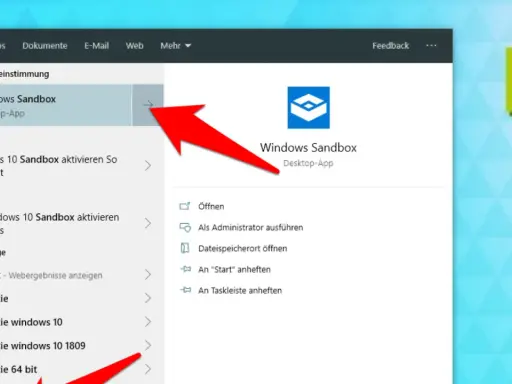Select the 'ie 64 bit' suggestion text

pyautogui.click(x=19, y=369)
